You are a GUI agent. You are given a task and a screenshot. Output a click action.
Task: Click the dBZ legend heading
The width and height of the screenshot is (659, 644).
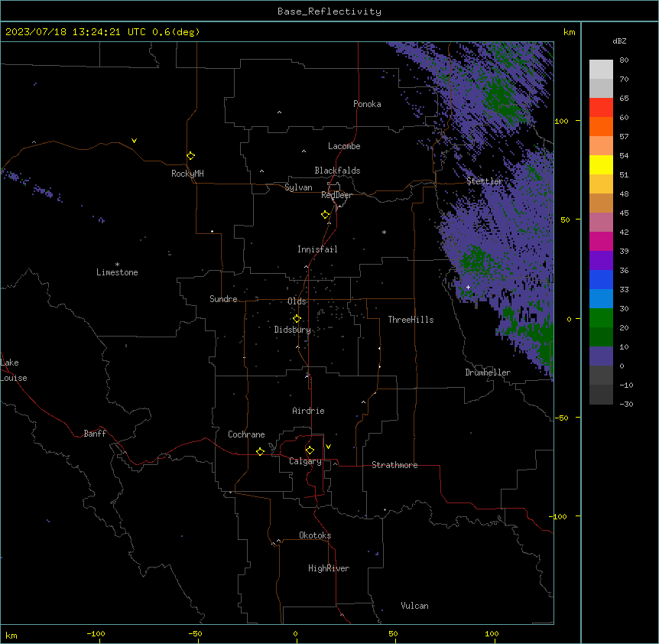pyautogui.click(x=619, y=41)
